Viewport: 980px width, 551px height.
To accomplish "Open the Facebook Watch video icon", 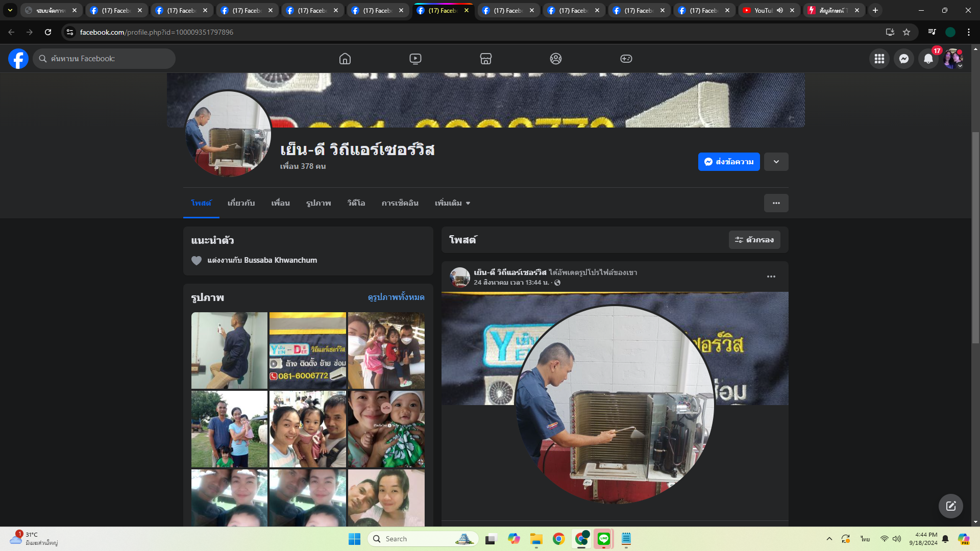I will coord(415,59).
